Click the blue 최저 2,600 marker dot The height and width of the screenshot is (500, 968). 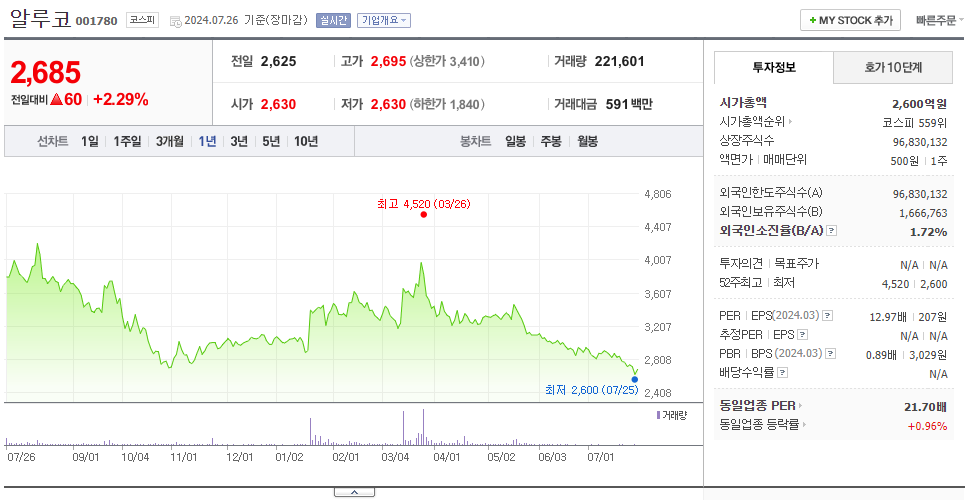click(x=635, y=380)
